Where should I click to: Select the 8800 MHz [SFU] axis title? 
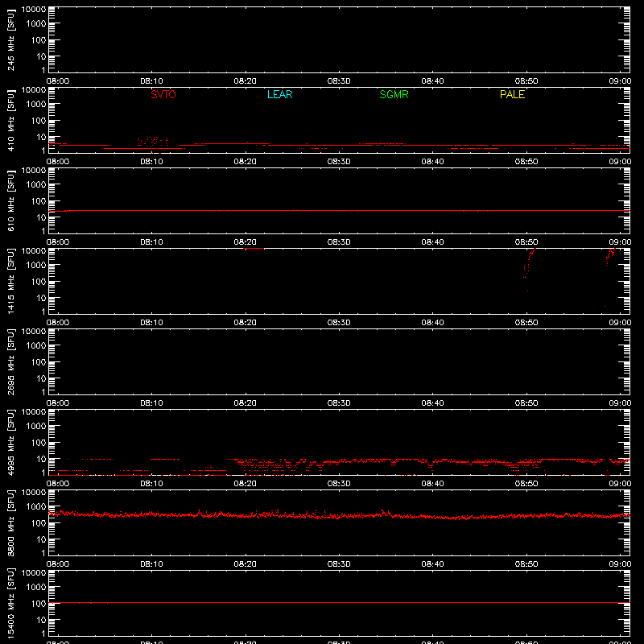pos(10,522)
